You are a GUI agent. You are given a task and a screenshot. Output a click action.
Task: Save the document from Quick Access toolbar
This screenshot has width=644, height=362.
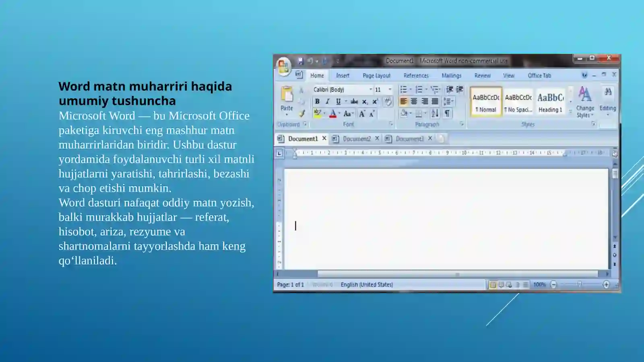300,61
